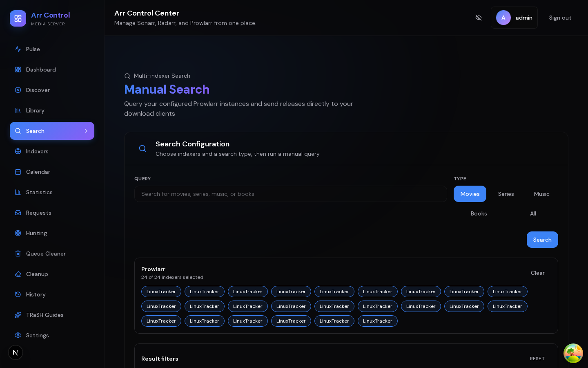Image resolution: width=588 pixels, height=368 pixels.
Task: Focus the query search input field
Action: click(291, 194)
